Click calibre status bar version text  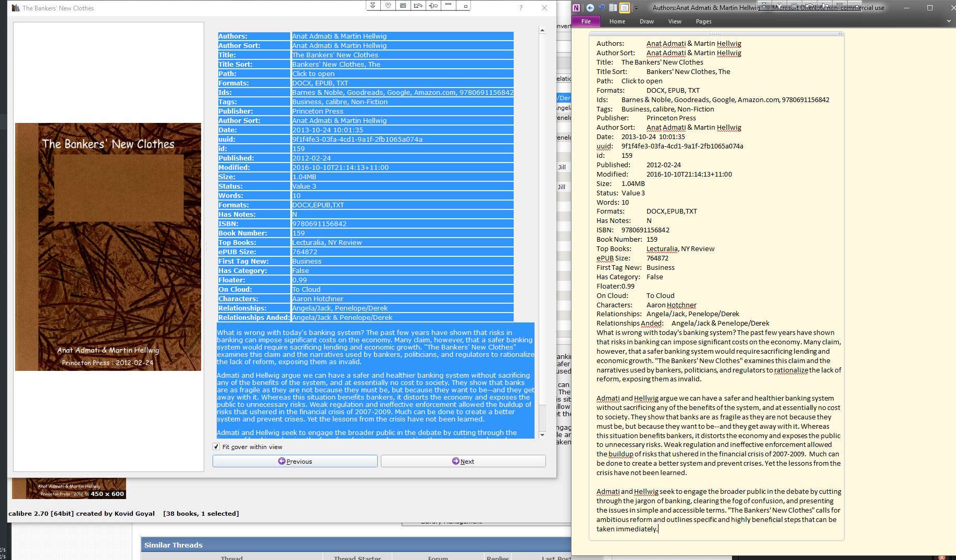click(81, 513)
